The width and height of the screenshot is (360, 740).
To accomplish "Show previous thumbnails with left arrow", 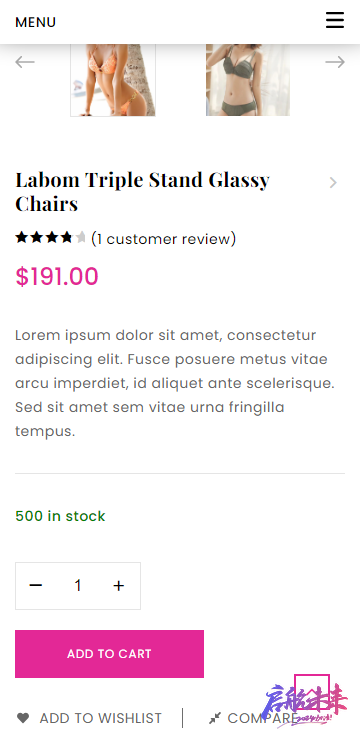I will [25, 62].
